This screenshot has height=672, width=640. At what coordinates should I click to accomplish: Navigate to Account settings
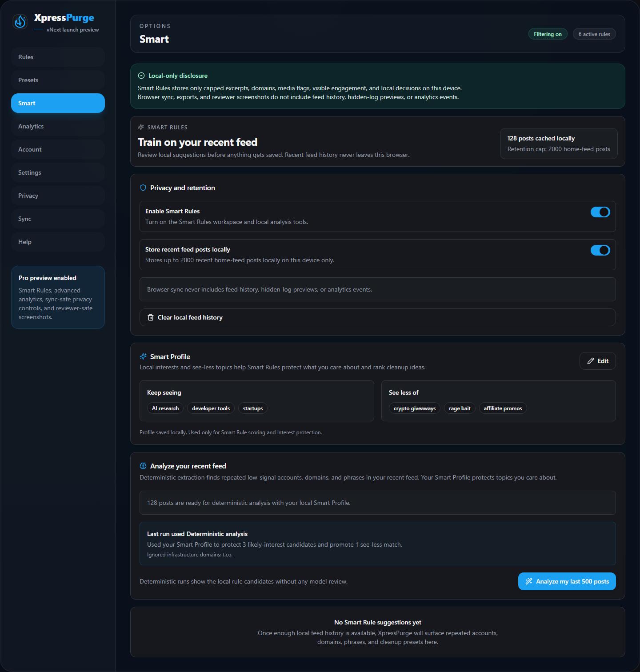point(58,149)
